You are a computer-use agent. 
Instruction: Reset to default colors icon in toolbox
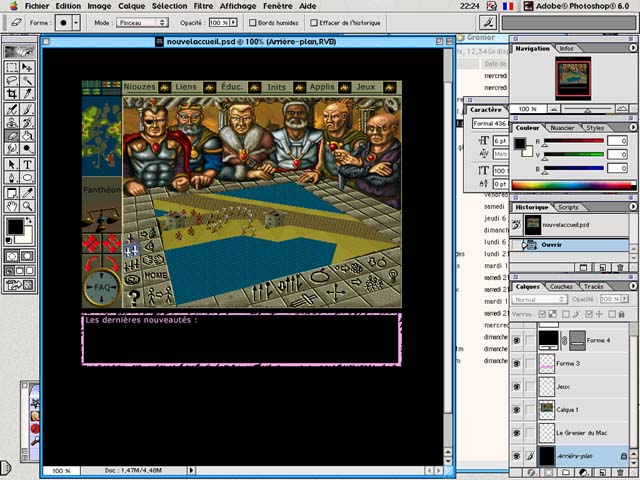(9, 240)
